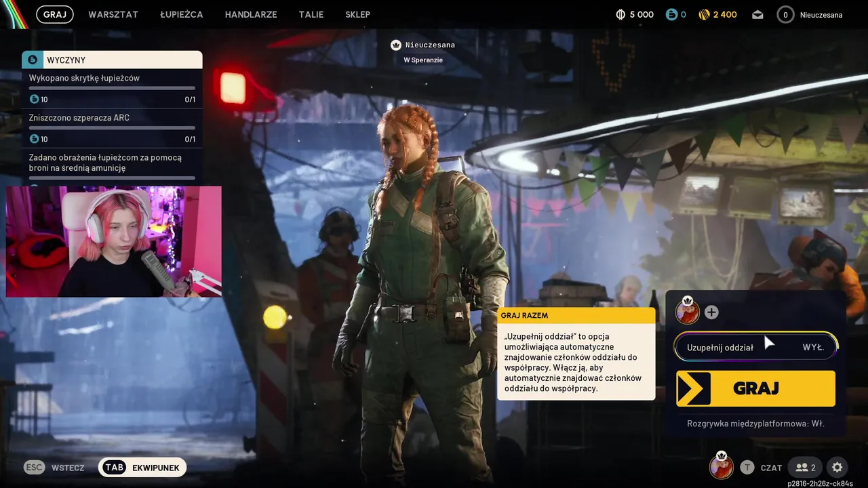Go to the HANDLARZE tab
Screen dimensions: 868x488
click(251, 14)
